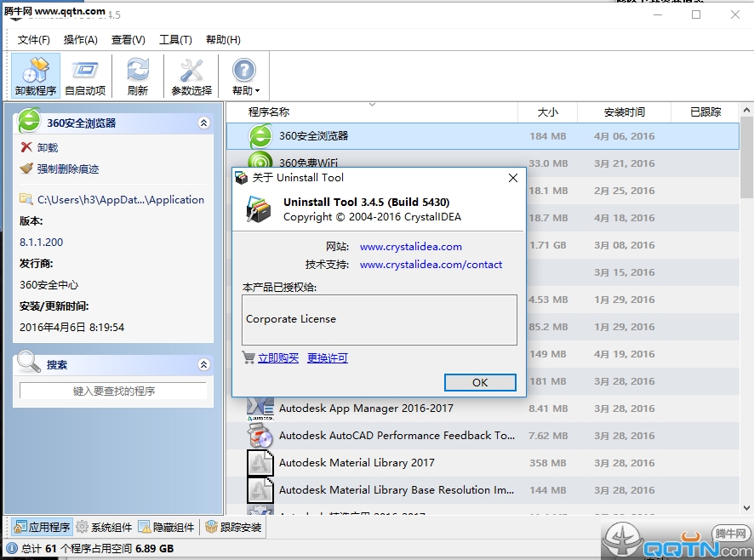Screen dimensions: 754x560
Task: Select the Autodesk Material Library 2017 row
Action: coord(483,463)
